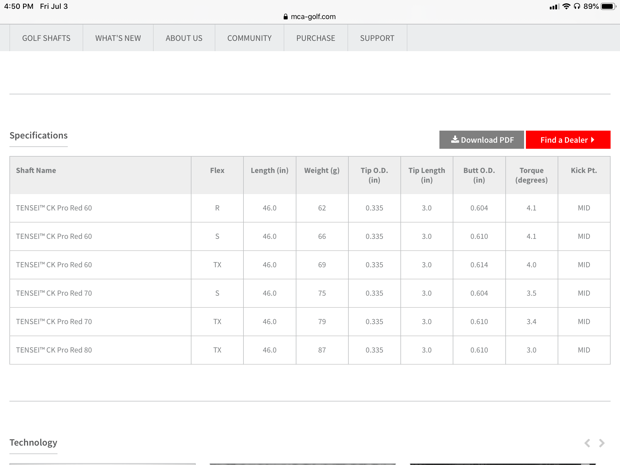
Task: Click the Kick Pt. column header
Action: (583, 171)
